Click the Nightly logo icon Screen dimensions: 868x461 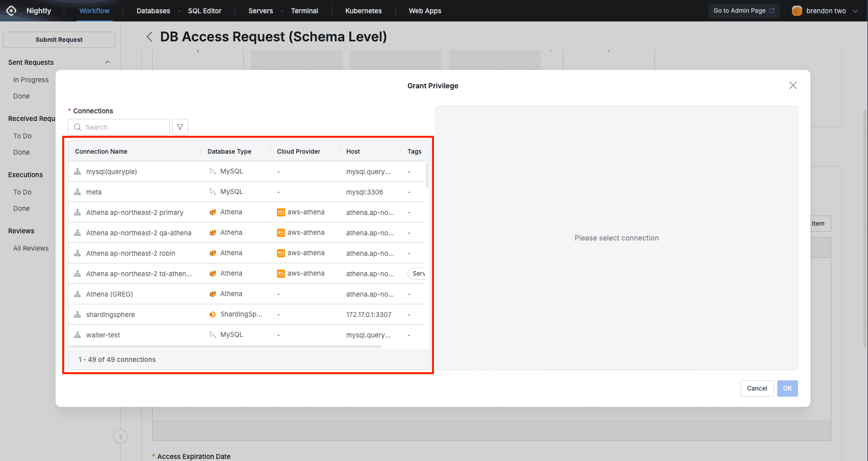click(11, 11)
